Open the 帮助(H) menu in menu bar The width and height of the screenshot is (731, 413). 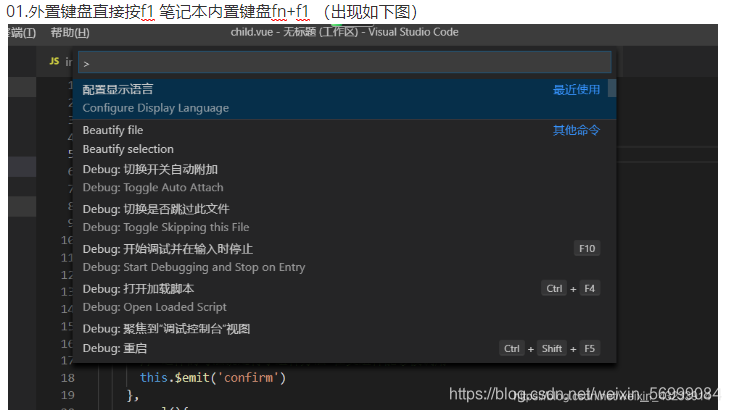(70, 33)
